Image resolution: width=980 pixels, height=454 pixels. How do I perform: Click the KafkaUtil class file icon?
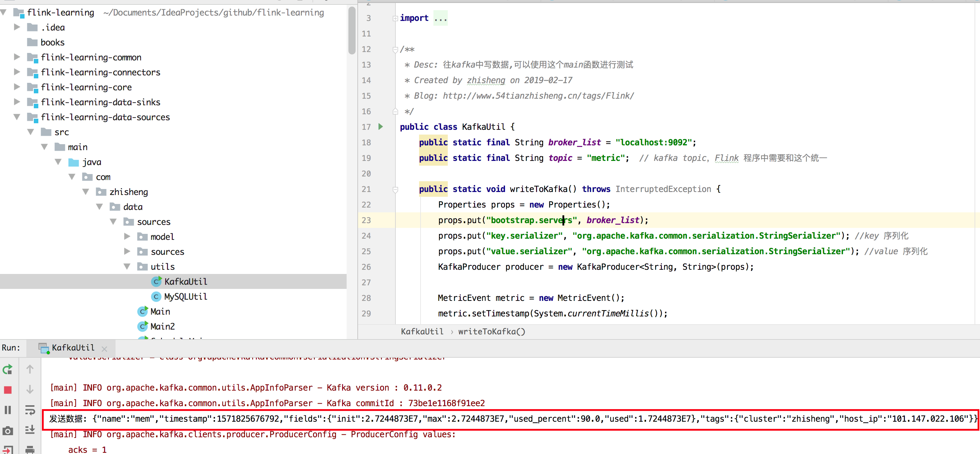coord(156,281)
